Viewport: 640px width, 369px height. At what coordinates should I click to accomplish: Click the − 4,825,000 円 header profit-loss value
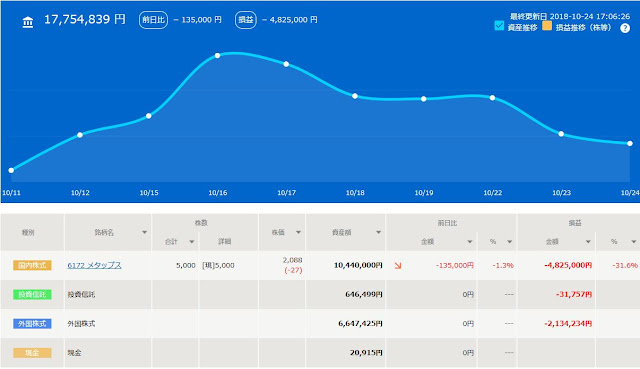pyautogui.click(x=290, y=20)
